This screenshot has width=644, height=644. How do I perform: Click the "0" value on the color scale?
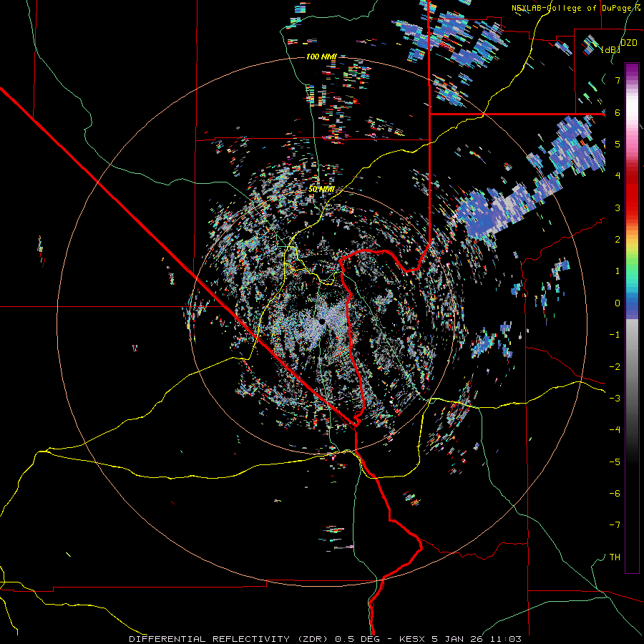click(x=618, y=303)
